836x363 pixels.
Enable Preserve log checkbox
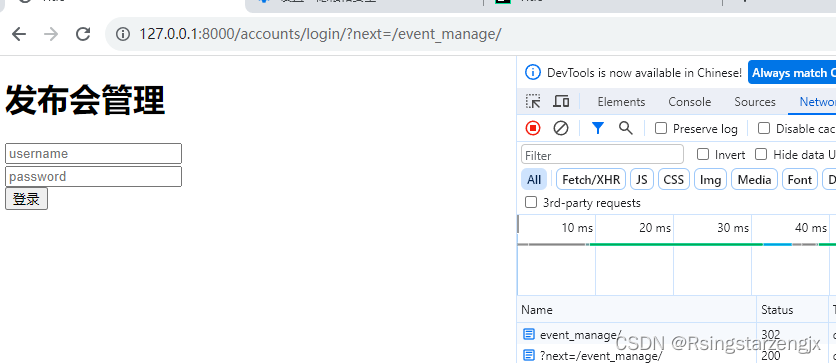(x=661, y=128)
